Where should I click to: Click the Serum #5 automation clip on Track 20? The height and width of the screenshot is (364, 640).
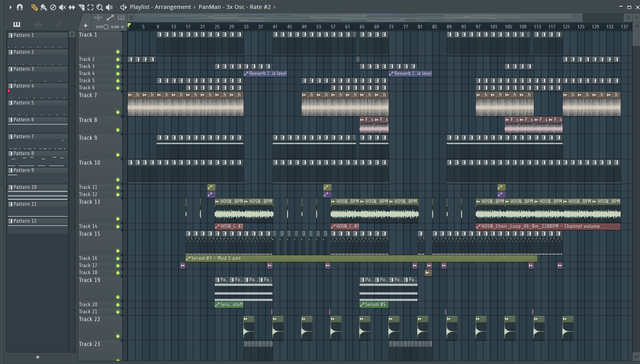click(374, 305)
